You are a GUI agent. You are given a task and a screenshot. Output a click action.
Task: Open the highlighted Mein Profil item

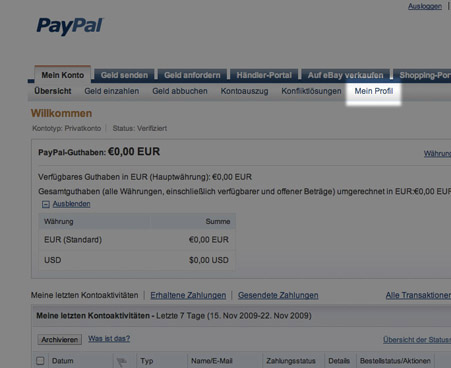pos(374,91)
